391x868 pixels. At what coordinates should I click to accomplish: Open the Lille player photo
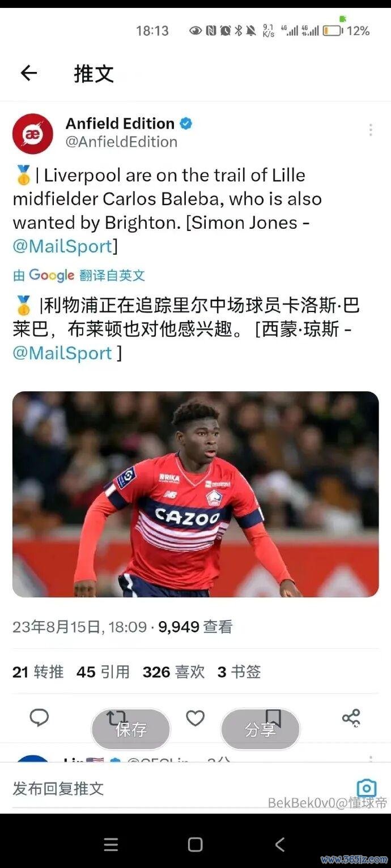coord(195,494)
